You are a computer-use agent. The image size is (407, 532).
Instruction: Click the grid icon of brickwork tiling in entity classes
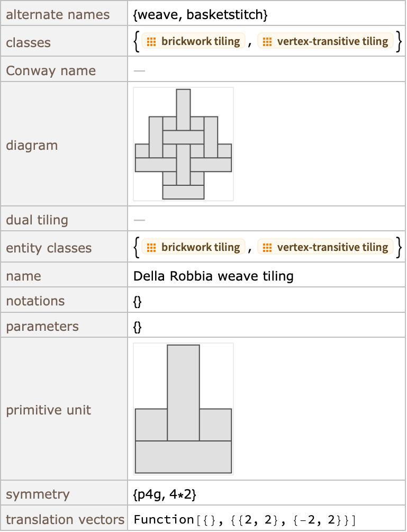(151, 248)
